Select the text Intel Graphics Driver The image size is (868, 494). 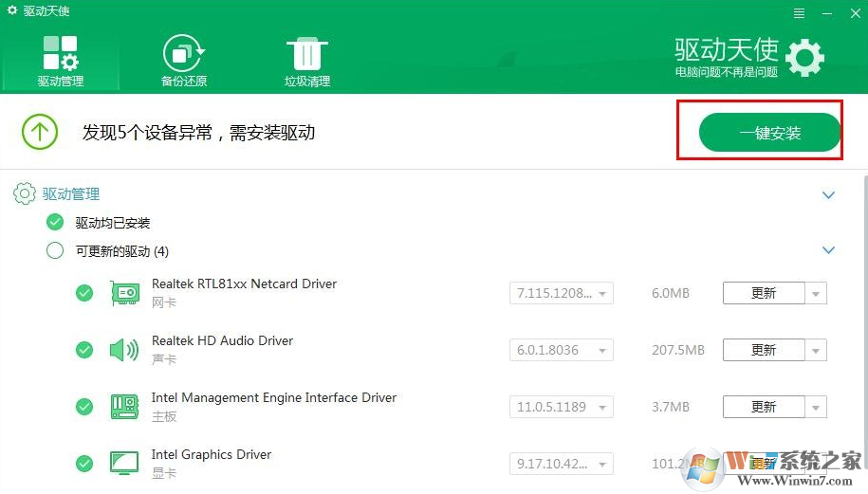[212, 455]
